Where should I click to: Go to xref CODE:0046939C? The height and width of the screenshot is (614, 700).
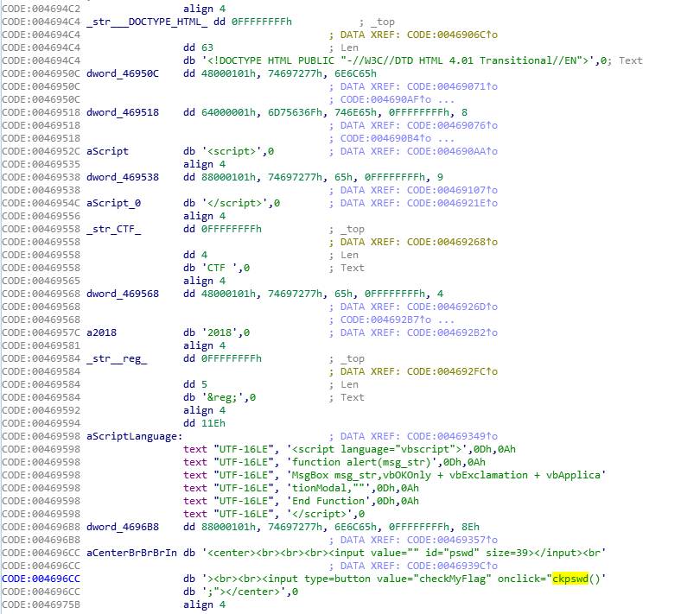(452, 566)
